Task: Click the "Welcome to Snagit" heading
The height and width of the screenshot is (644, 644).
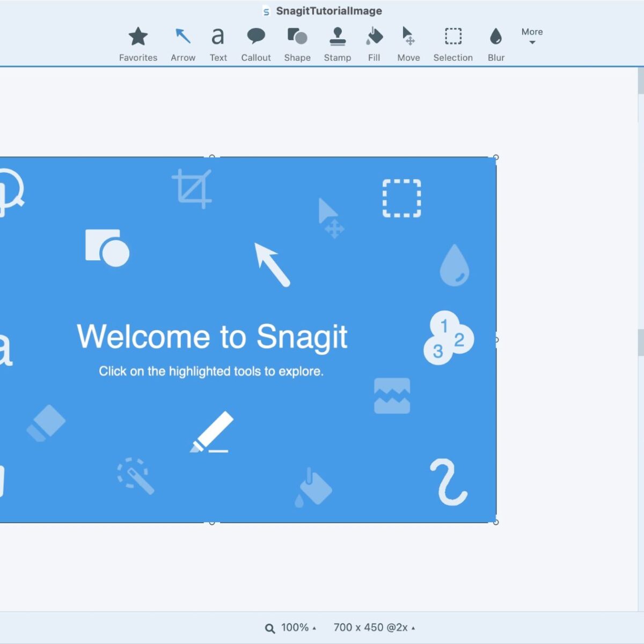Action: (212, 337)
